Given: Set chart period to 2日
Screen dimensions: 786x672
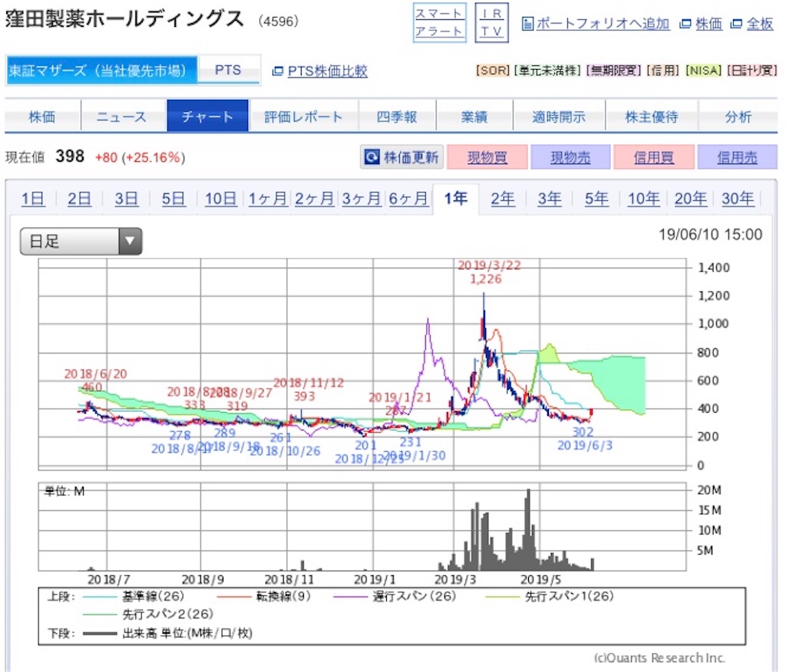Looking at the screenshot, I should coord(79,199).
